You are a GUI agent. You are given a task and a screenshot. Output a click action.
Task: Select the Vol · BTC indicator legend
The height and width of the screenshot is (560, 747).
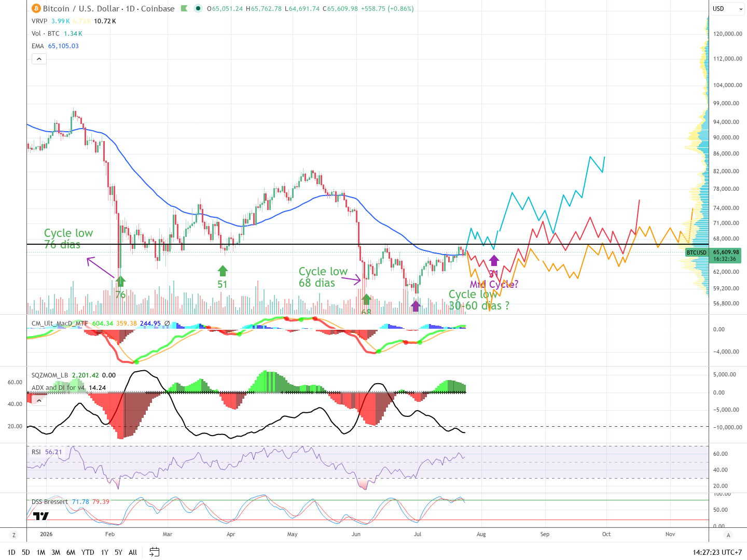pos(46,34)
